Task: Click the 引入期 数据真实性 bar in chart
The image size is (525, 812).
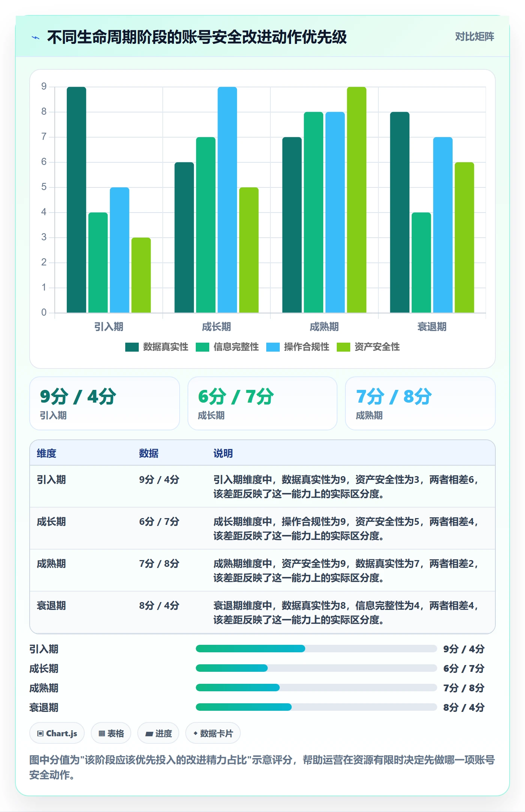Action: [x=76, y=200]
